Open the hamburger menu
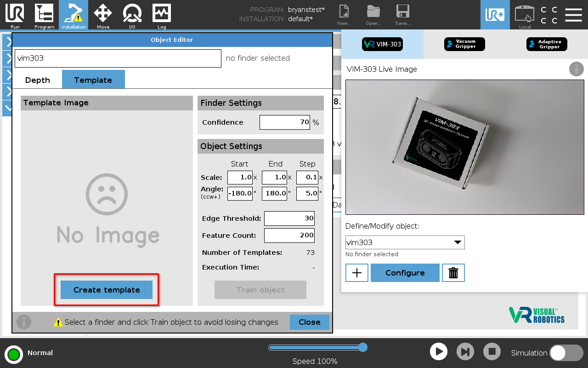 coord(573,15)
